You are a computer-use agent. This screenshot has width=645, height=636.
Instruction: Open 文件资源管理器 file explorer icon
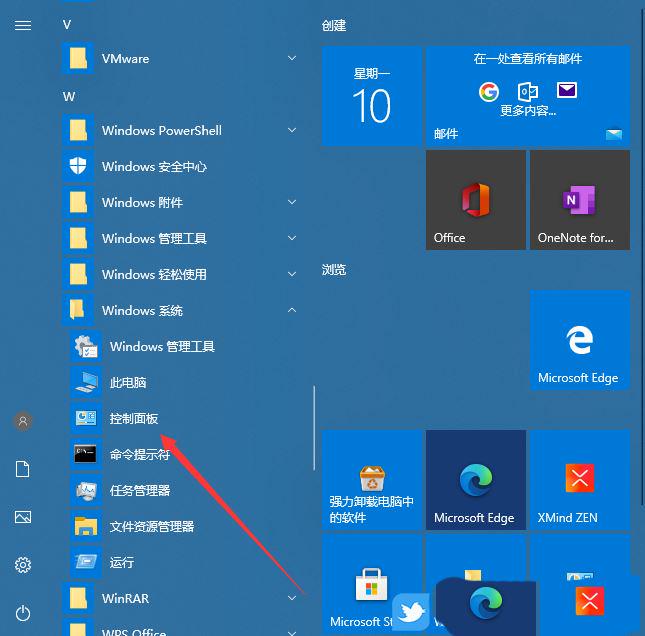(86, 526)
